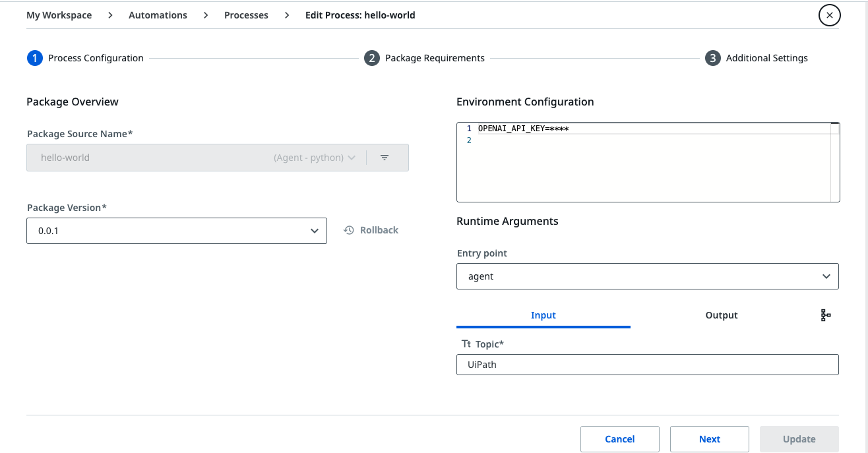868x453 pixels.
Task: Go to step 2 Package Requirements
Action: [424, 58]
